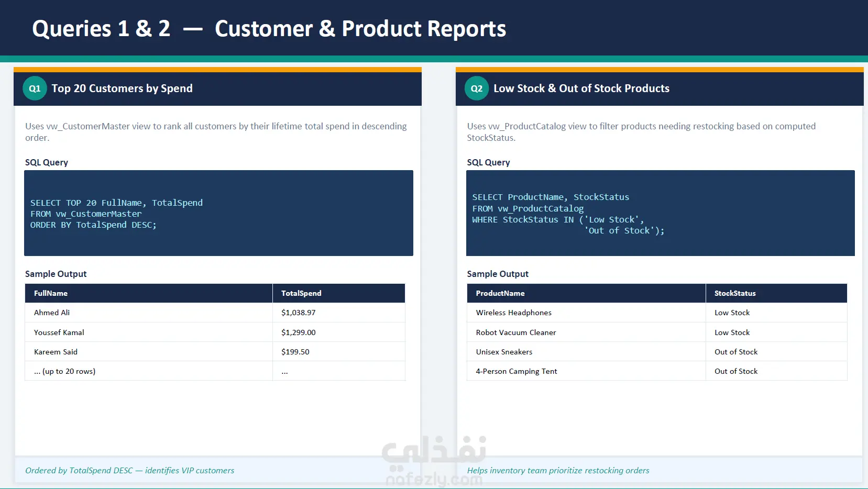Select the 'Wireless Headphones' cell
The width and height of the screenshot is (868, 489).
click(x=586, y=313)
